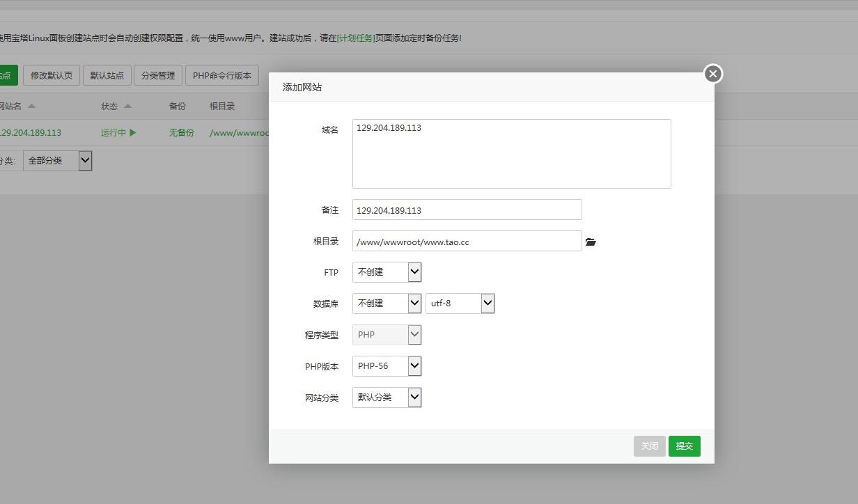858x504 pixels.
Task: Open 默认站点 settings button
Action: [x=107, y=75]
